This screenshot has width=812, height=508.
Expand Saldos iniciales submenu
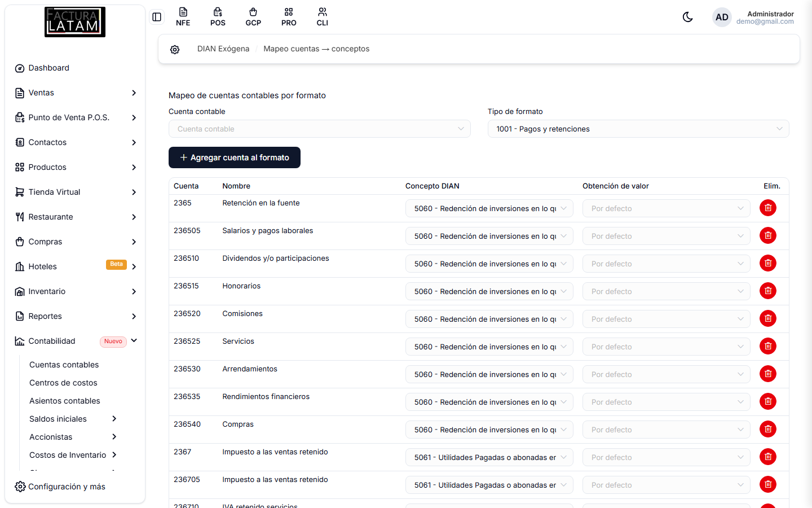pos(73,419)
